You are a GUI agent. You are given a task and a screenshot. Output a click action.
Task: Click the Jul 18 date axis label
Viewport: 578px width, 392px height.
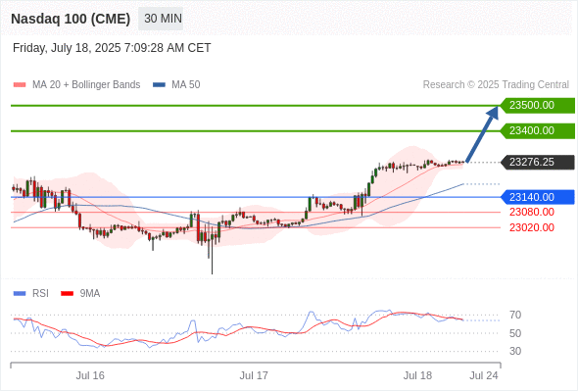pyautogui.click(x=417, y=375)
